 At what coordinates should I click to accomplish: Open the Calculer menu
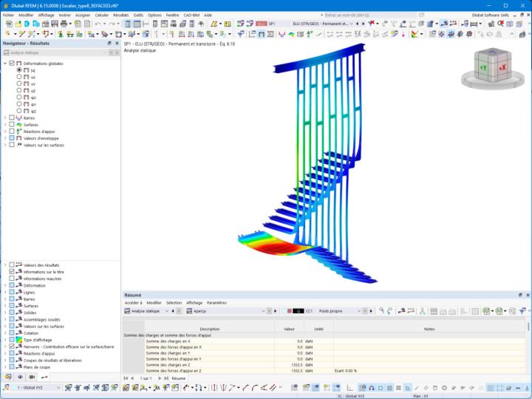tap(102, 16)
